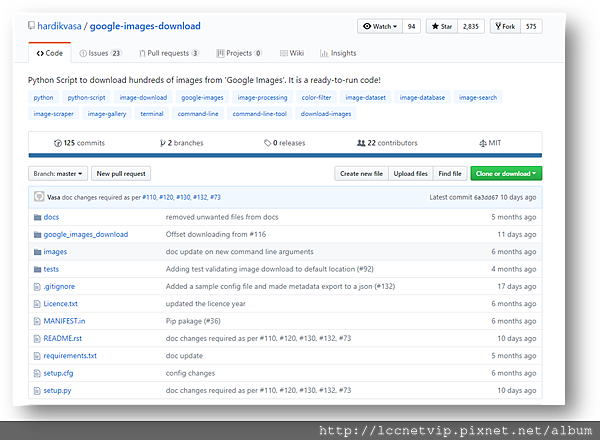Open the images folder icon
600x440 pixels.
37,252
